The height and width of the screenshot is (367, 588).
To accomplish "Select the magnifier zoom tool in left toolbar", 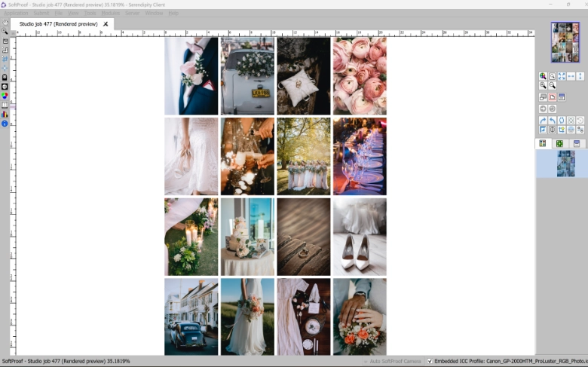I will [x=5, y=32].
